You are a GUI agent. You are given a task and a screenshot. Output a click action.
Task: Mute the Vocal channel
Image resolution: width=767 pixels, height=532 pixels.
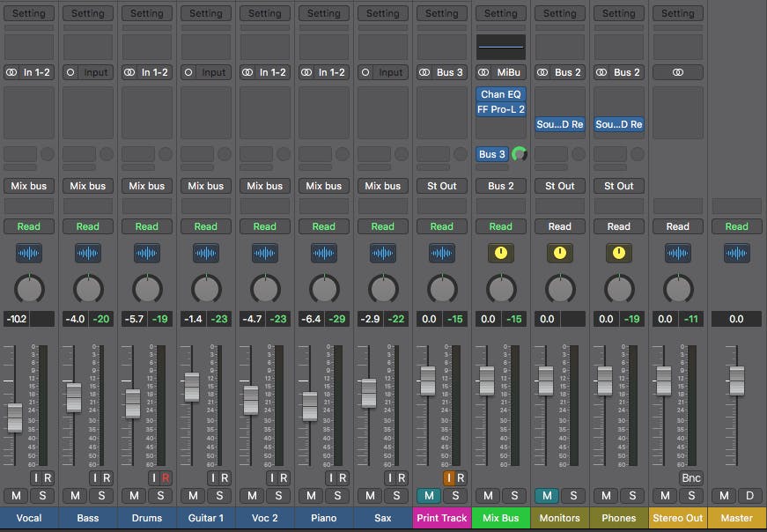(x=17, y=496)
